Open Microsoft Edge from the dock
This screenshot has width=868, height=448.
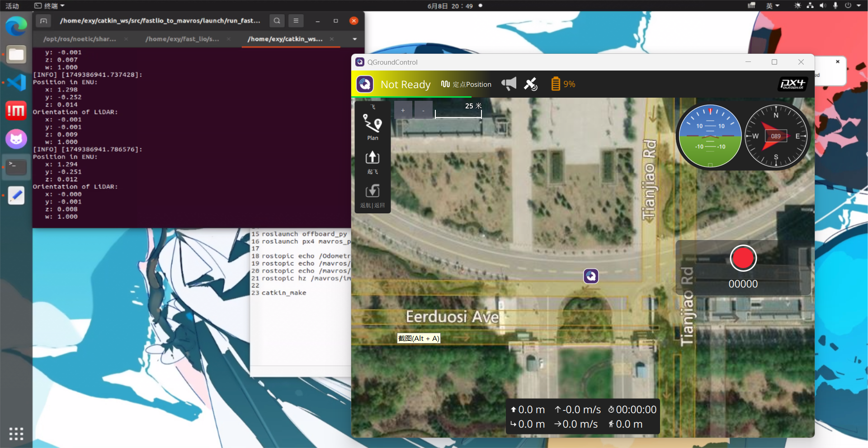tap(16, 26)
